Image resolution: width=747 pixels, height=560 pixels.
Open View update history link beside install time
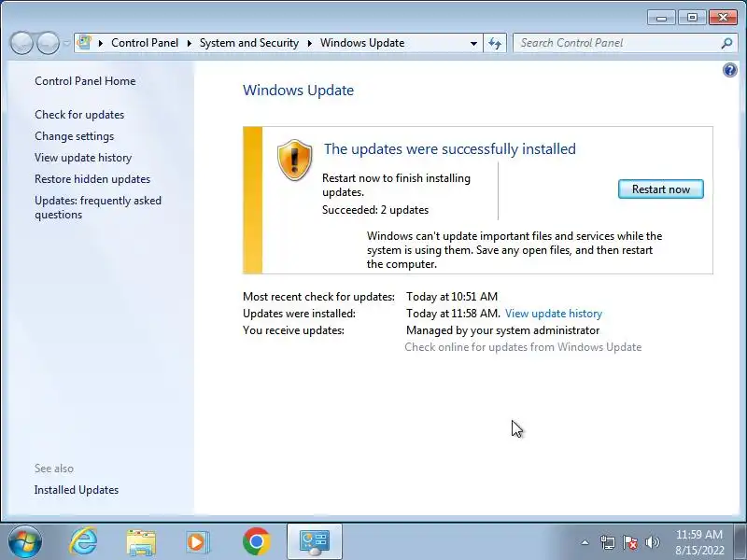point(554,314)
